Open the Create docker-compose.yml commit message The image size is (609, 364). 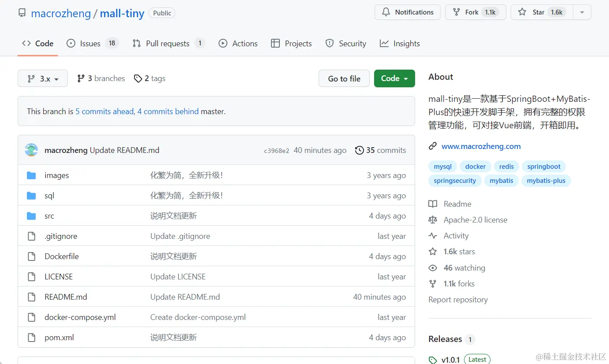click(x=198, y=317)
